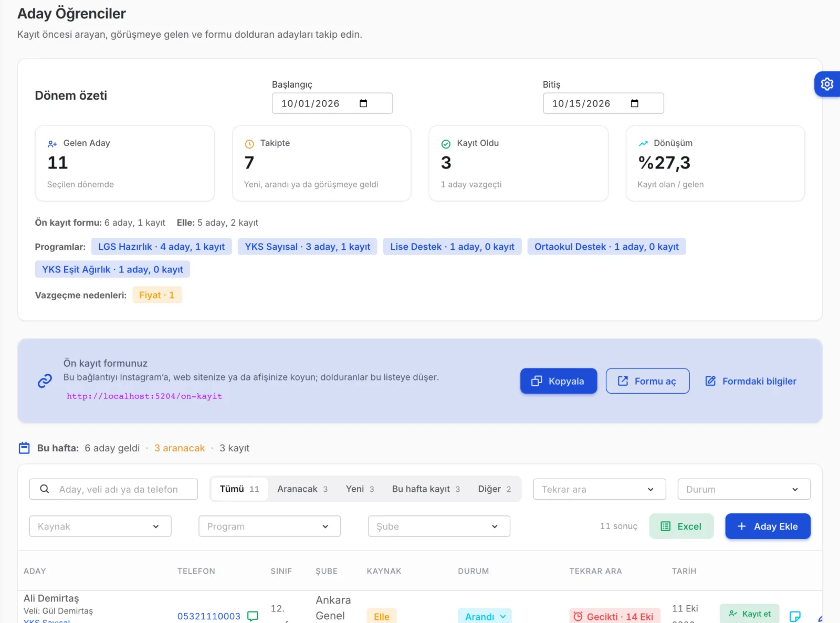Viewport: 840px width, 623px height.
Task: Open the Bu hafta kayıt tab
Action: coord(426,489)
